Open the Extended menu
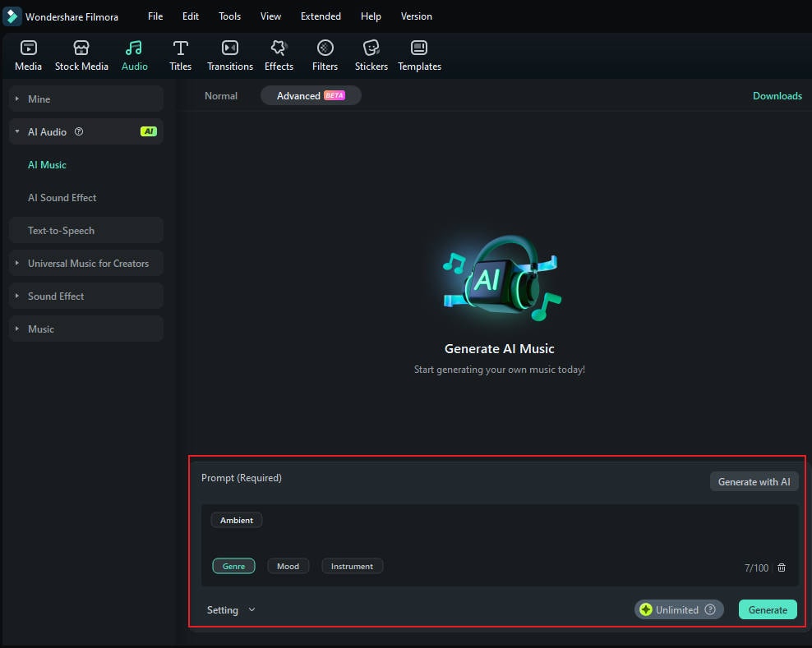The height and width of the screenshot is (648, 812). (x=321, y=16)
